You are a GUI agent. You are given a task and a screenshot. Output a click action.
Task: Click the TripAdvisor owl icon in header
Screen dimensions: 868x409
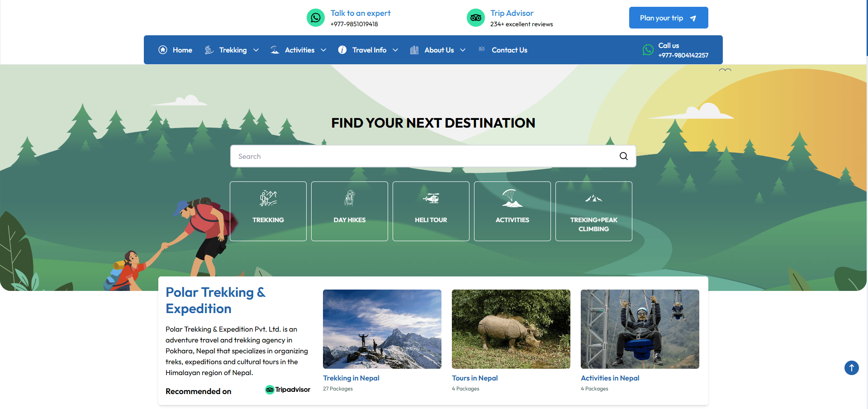coord(475,18)
